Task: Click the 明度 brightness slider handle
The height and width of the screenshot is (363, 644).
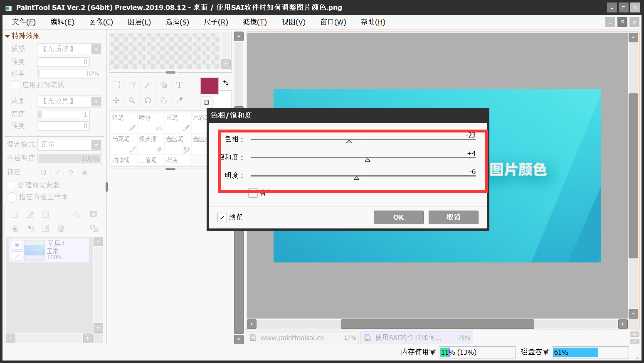Action: coord(356,178)
